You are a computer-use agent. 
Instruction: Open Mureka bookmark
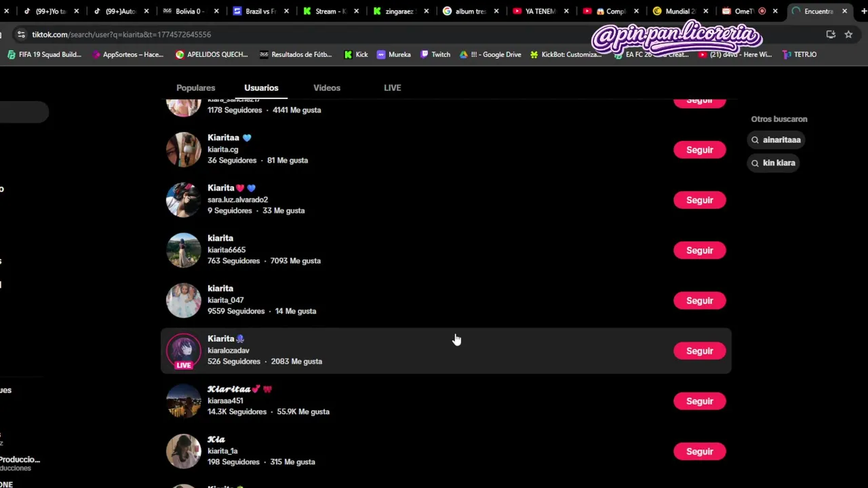tap(394, 54)
